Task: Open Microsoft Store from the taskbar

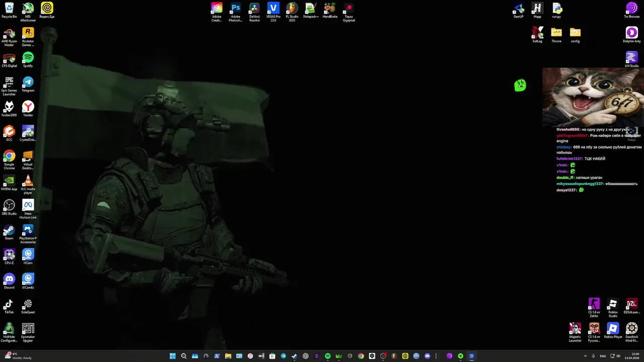Action: click(272, 356)
